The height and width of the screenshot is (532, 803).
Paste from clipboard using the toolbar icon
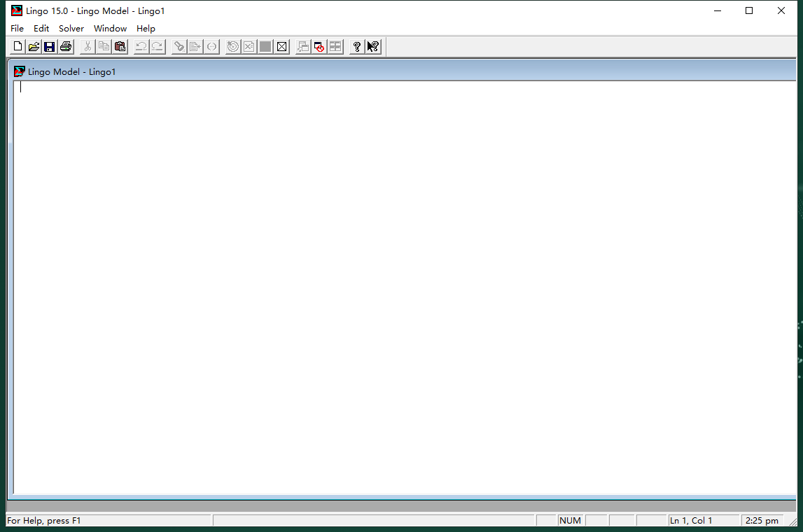[x=120, y=47]
